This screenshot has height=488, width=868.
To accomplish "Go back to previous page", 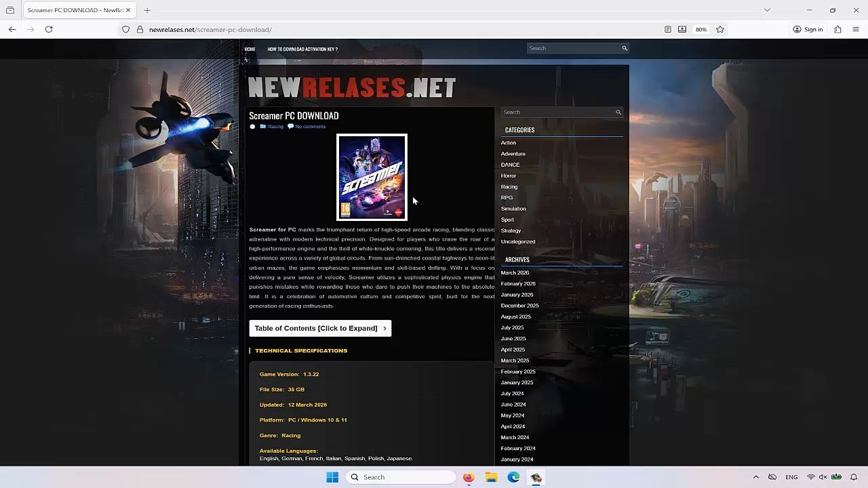I will tap(12, 29).
